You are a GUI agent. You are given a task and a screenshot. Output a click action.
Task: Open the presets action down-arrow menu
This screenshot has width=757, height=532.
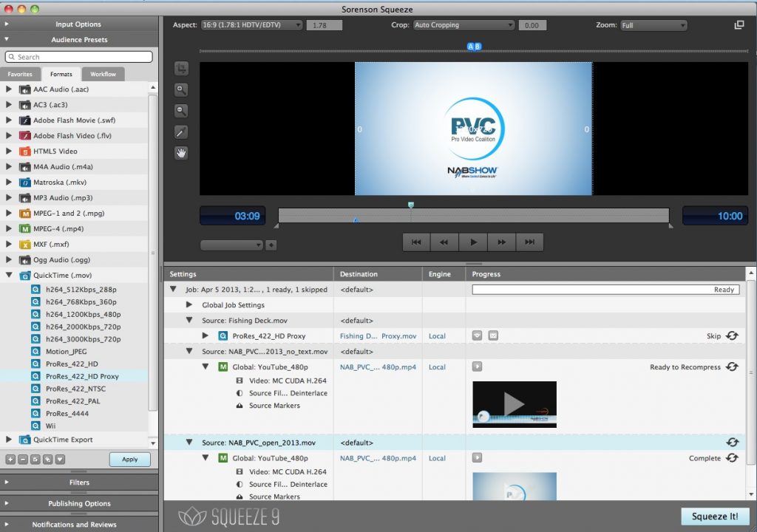(60, 460)
